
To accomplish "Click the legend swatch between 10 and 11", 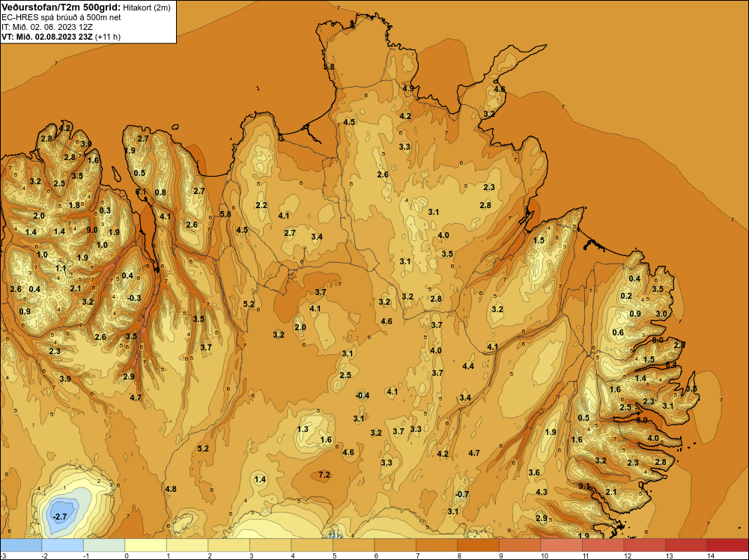I will click(x=561, y=545).
